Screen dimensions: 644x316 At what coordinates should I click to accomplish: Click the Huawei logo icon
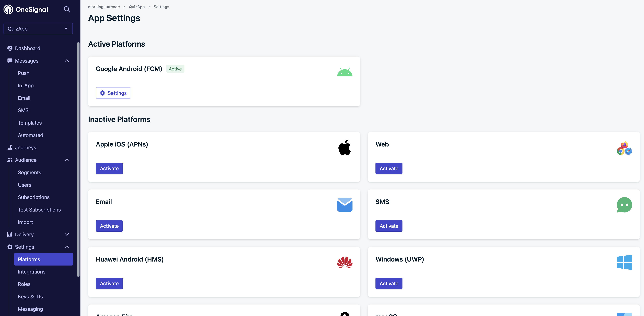(x=345, y=262)
